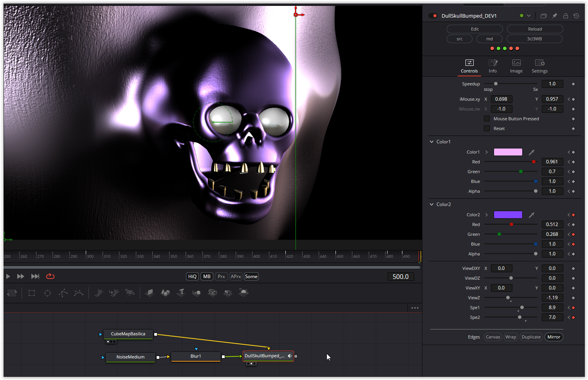Select the Blur1 node
Image resolution: width=588 pixels, height=380 pixels.
(196, 356)
